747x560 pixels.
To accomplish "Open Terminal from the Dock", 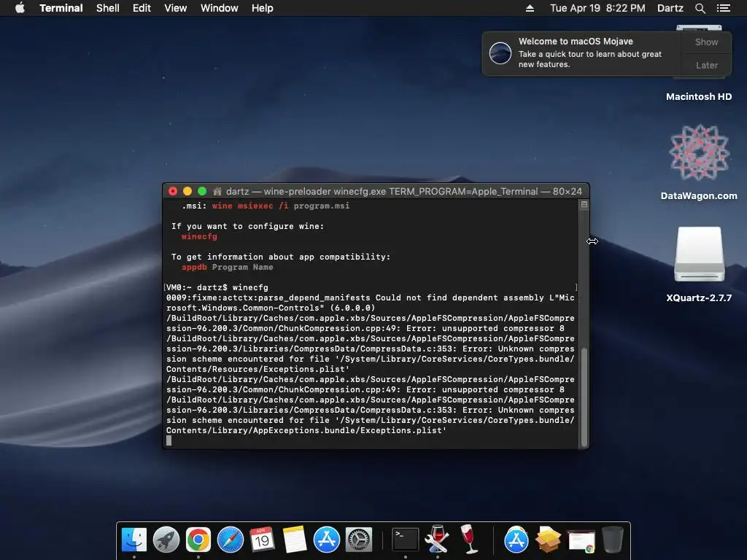I will (x=406, y=540).
